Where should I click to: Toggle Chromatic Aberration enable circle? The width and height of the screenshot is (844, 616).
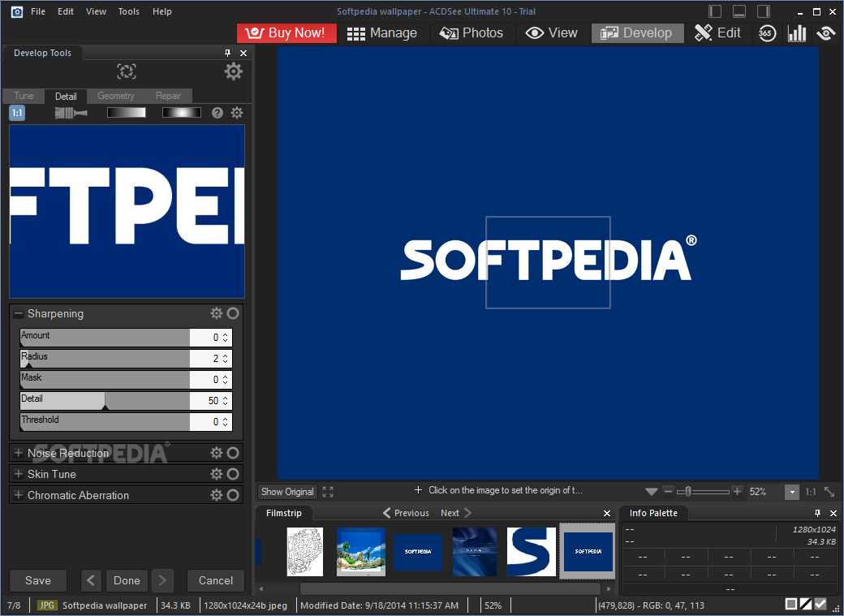coord(233,495)
